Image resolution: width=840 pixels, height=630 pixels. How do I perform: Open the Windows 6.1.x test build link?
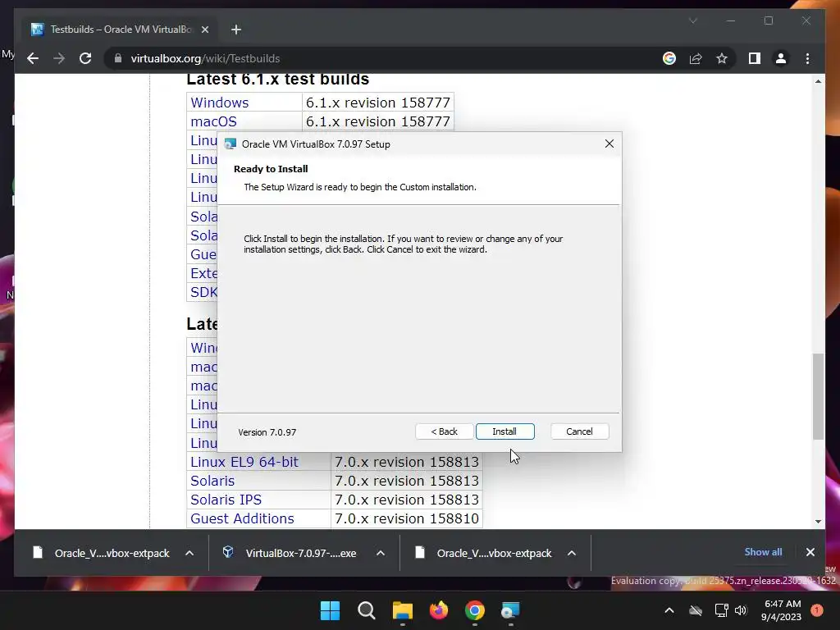[x=220, y=103]
